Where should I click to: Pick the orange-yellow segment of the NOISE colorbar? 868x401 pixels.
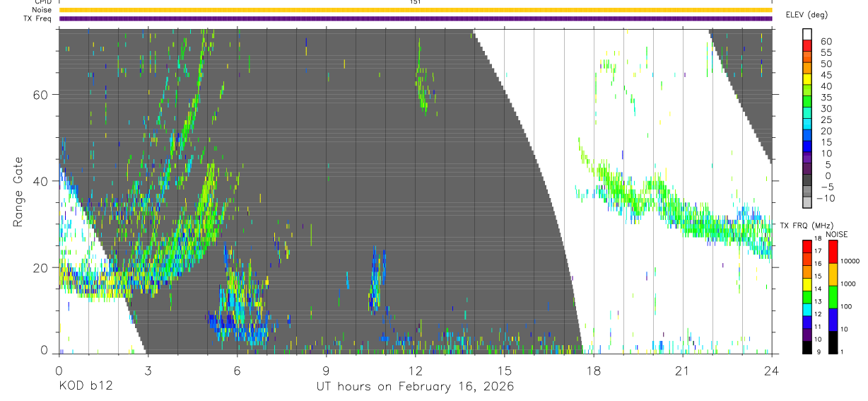833,274
